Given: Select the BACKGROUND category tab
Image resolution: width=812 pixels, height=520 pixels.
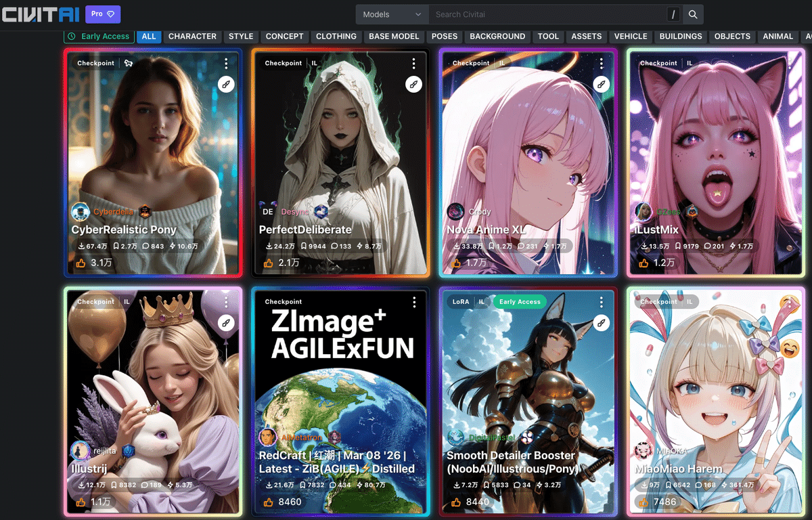Looking at the screenshot, I should [x=497, y=37].
